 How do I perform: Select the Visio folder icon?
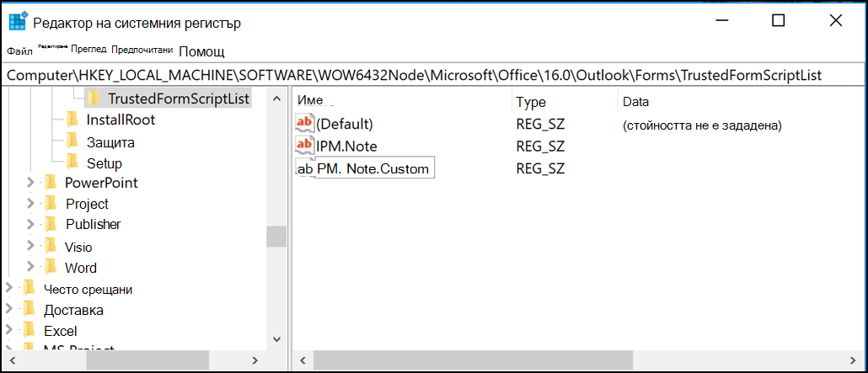pyautogui.click(x=51, y=247)
